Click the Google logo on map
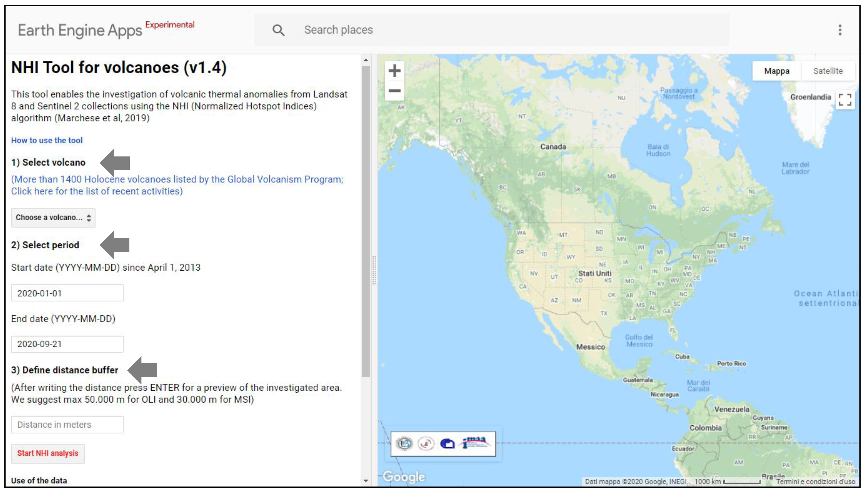Viewport: 868px width, 496px height. point(404,476)
